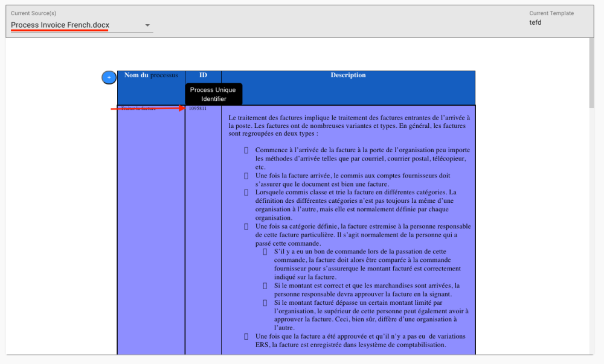Click the vertical scrollbar thumb
Viewport: 604px width, 364px height.
[592, 73]
